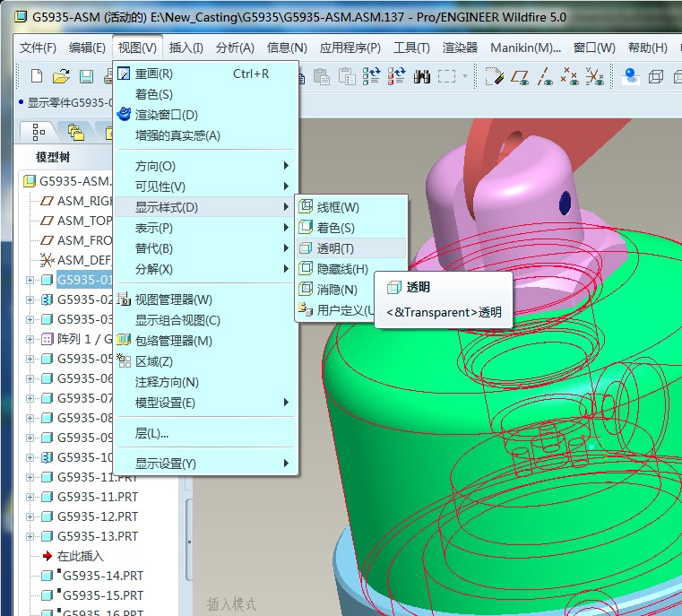Select the Model Tree tab icon
Image resolution: width=682 pixels, height=616 pixels.
(x=39, y=132)
